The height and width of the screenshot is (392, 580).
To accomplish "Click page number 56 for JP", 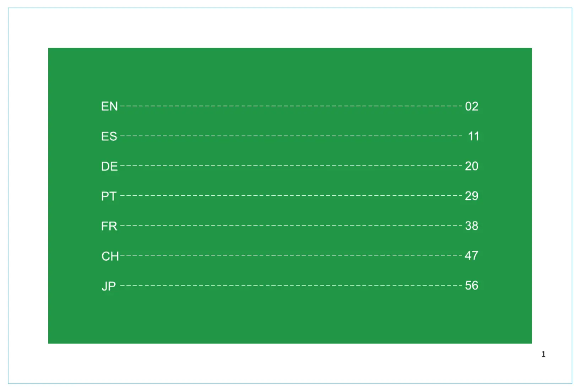I will pos(472,285).
